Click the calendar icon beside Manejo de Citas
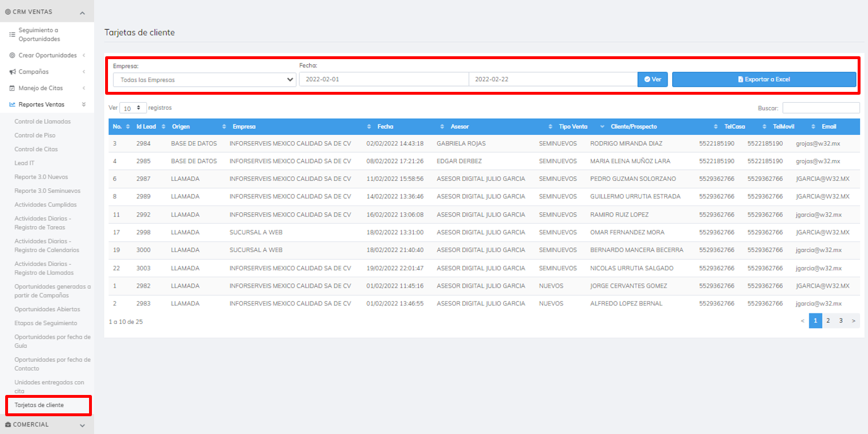Image resolution: width=868 pixels, height=434 pixels. point(12,88)
